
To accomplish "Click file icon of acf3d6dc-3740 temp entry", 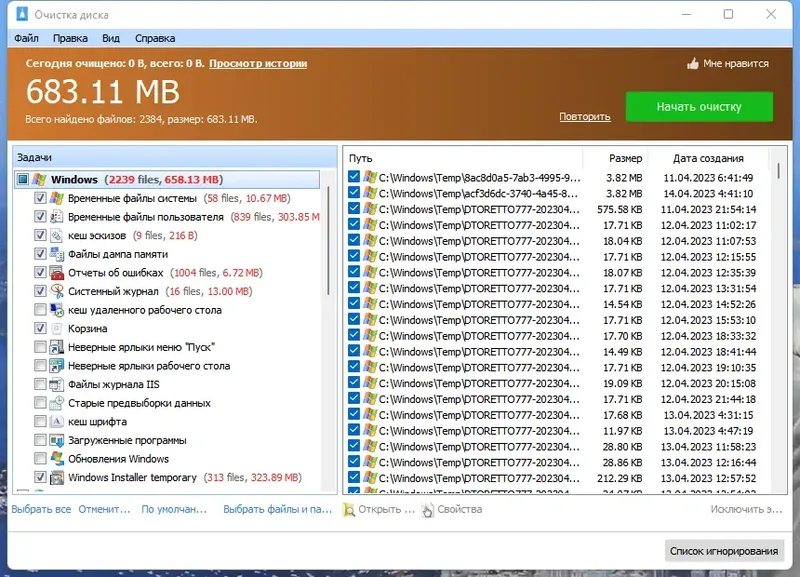I will [x=370, y=193].
